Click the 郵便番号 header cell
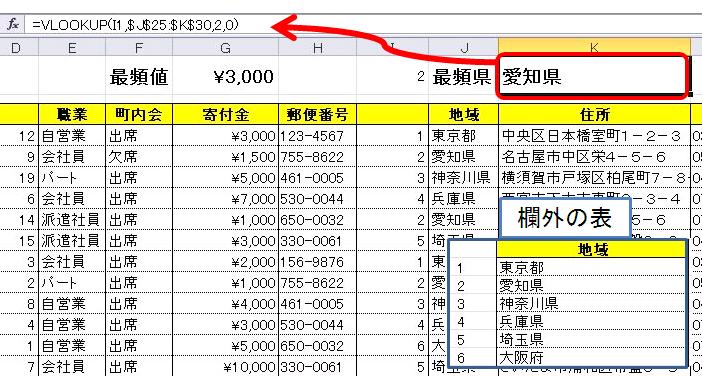 tap(317, 115)
